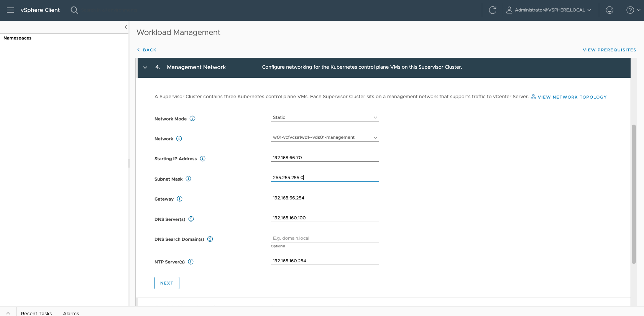644x316 pixels.
Task: Click the Gateway label
Action: [x=164, y=199]
